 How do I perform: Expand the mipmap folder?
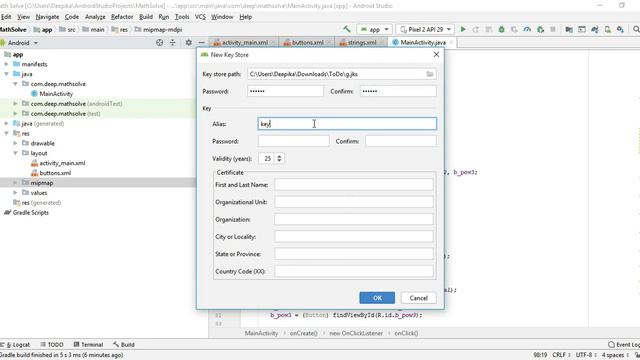(16, 183)
